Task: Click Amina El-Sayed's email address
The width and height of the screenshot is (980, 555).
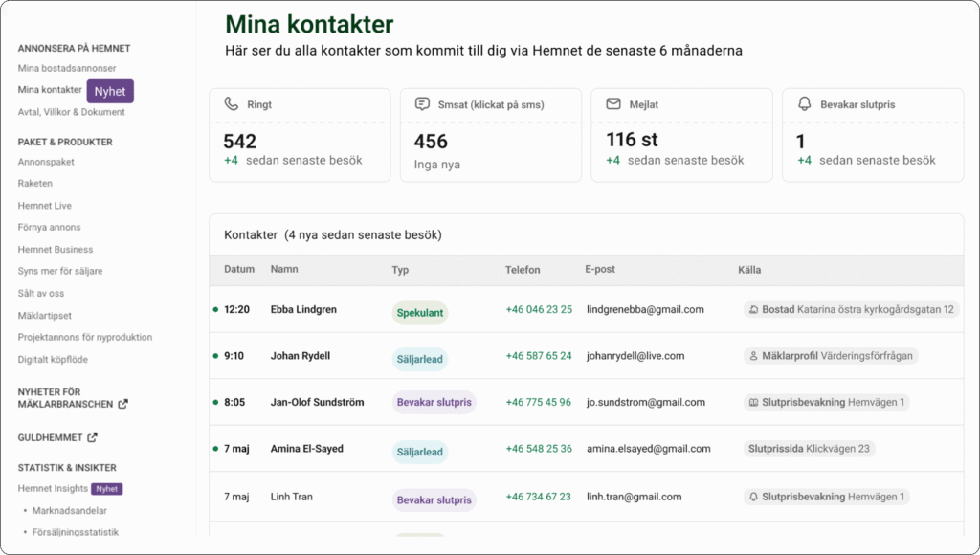Action: tap(648, 448)
